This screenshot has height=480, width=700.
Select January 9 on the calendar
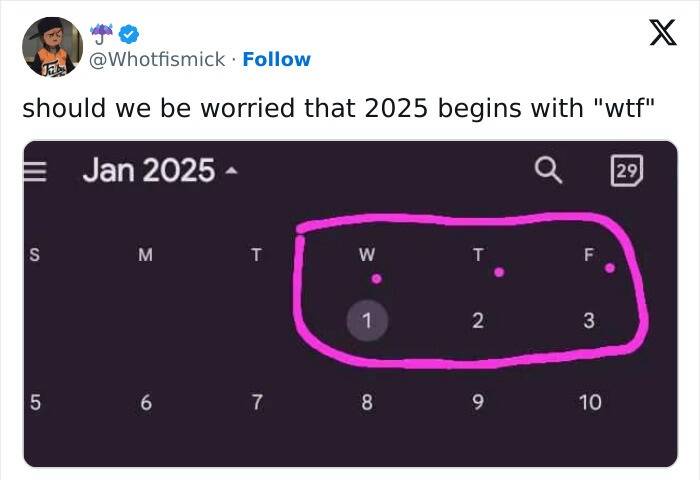(x=477, y=403)
